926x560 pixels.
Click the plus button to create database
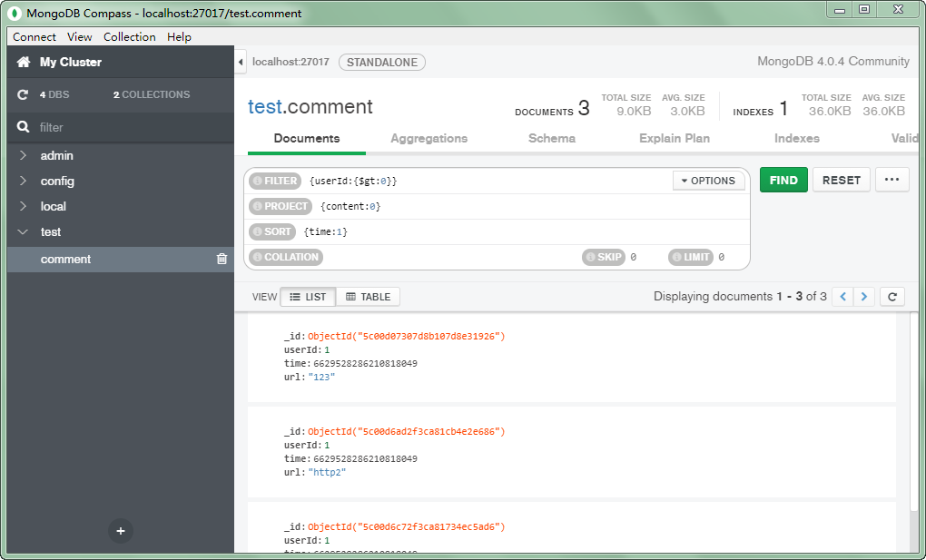121,530
